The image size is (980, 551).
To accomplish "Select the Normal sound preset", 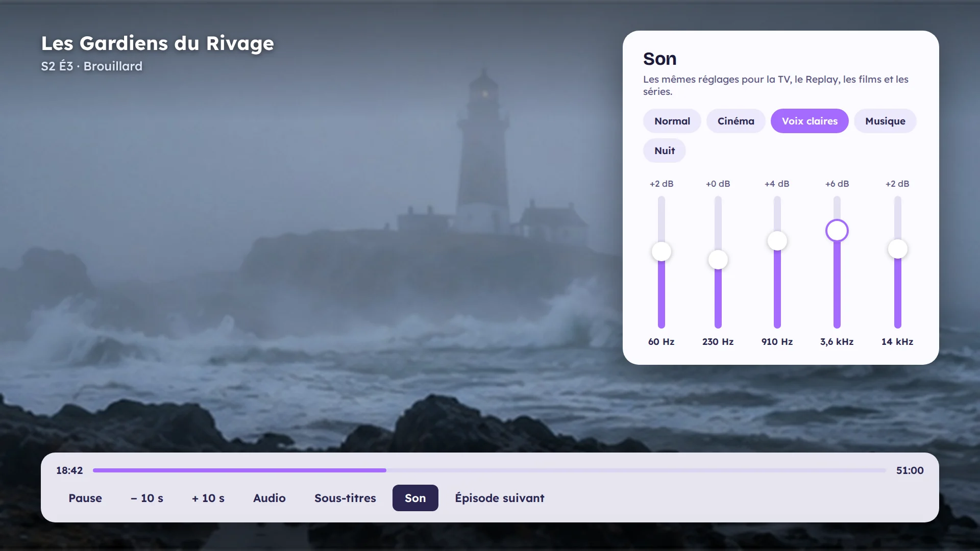I will (x=672, y=121).
